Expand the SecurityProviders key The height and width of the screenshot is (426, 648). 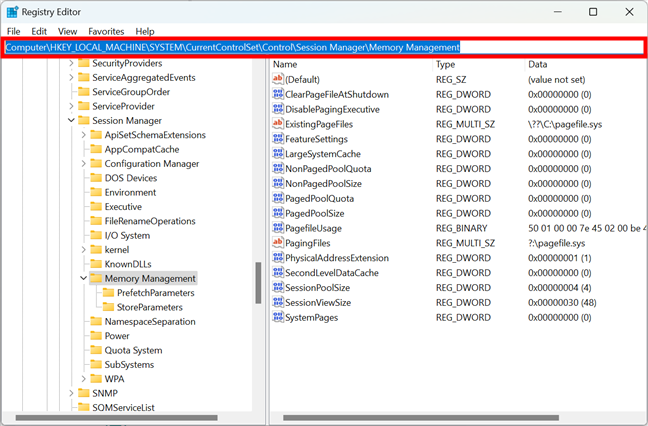click(x=71, y=63)
